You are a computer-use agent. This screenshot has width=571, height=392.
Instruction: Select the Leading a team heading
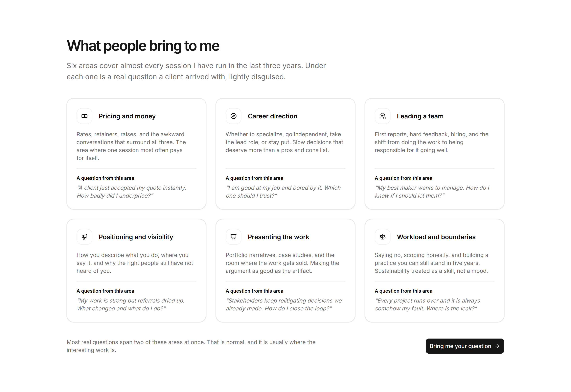coord(420,116)
